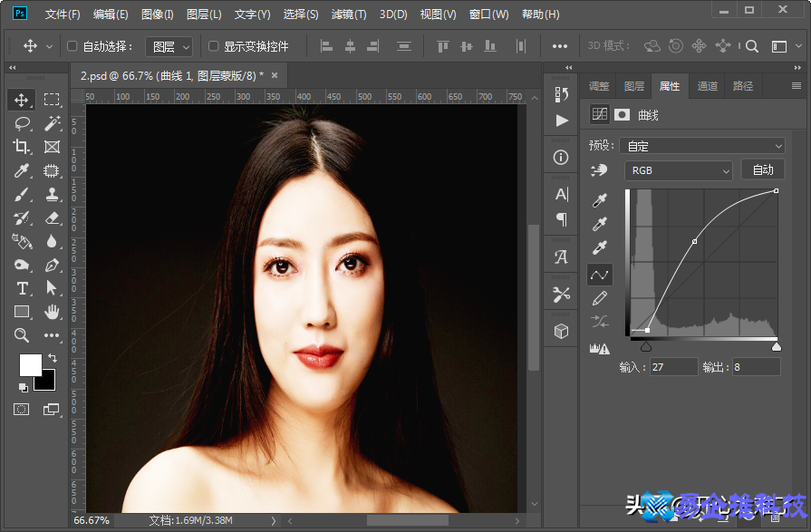Open the RGB channel dropdown

pyautogui.click(x=678, y=170)
